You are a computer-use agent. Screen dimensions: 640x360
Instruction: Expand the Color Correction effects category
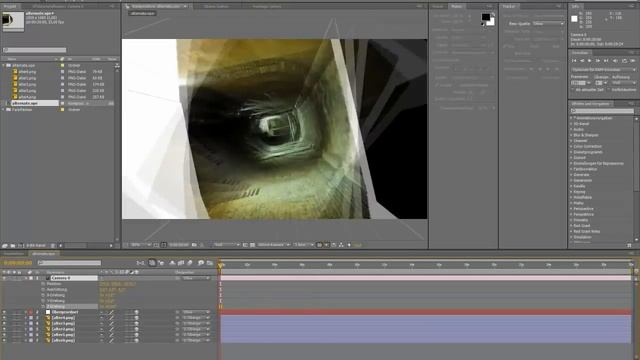(x=571, y=147)
